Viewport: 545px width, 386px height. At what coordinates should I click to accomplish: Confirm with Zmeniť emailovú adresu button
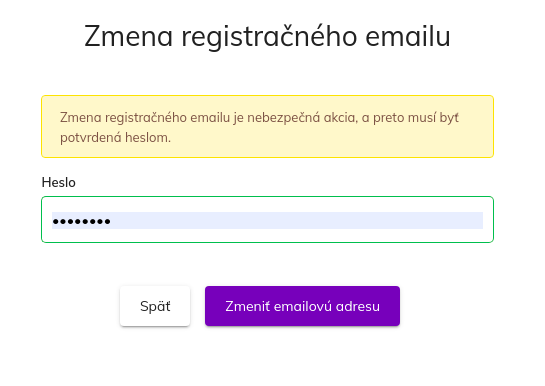click(x=302, y=306)
